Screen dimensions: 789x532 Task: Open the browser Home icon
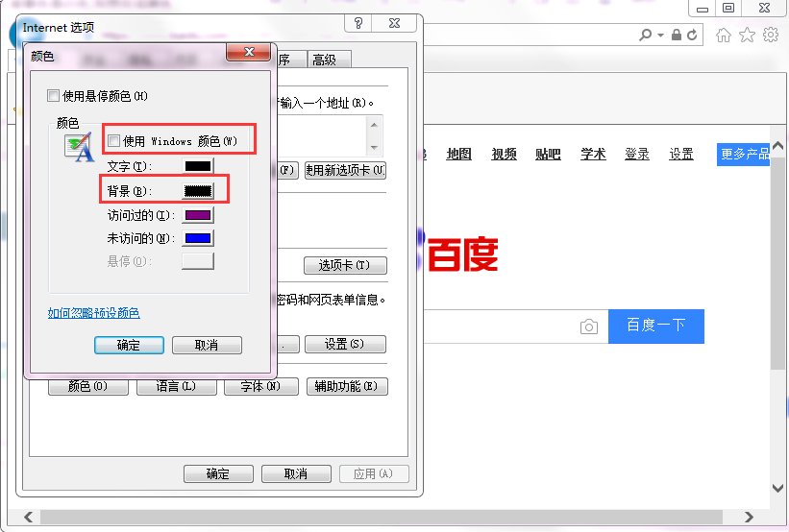(723, 35)
